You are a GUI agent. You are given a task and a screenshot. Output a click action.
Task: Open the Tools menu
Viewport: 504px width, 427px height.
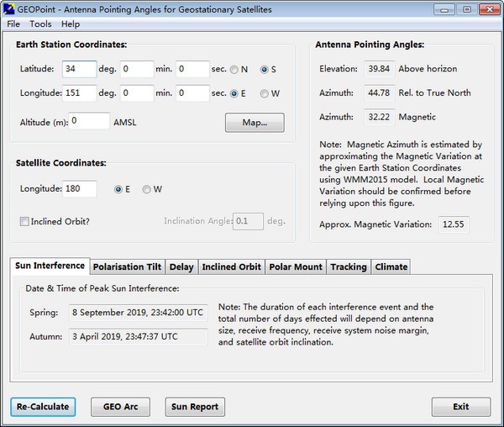pyautogui.click(x=40, y=24)
